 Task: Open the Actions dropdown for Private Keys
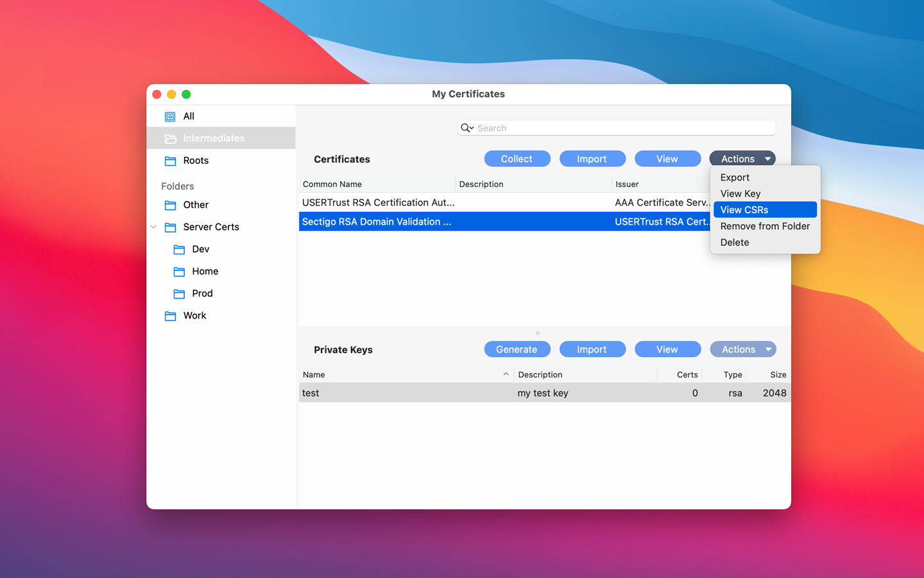click(x=743, y=349)
